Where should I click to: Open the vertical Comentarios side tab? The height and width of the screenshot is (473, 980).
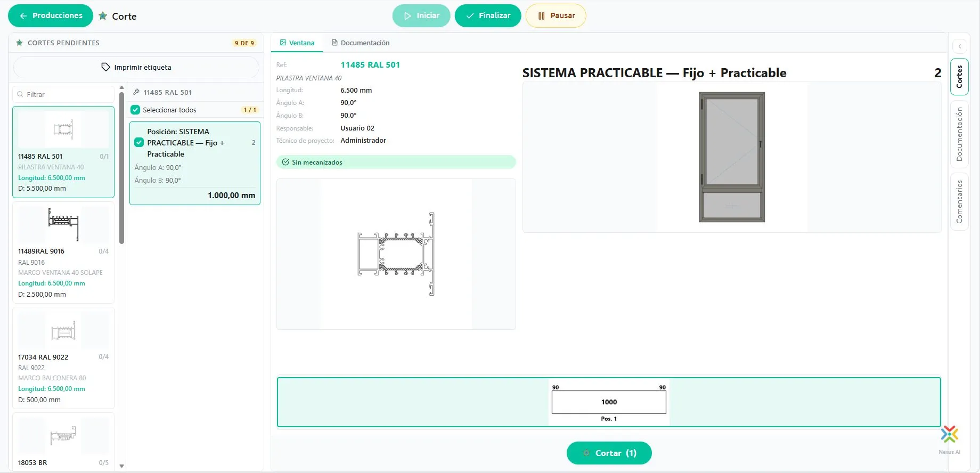tap(960, 201)
